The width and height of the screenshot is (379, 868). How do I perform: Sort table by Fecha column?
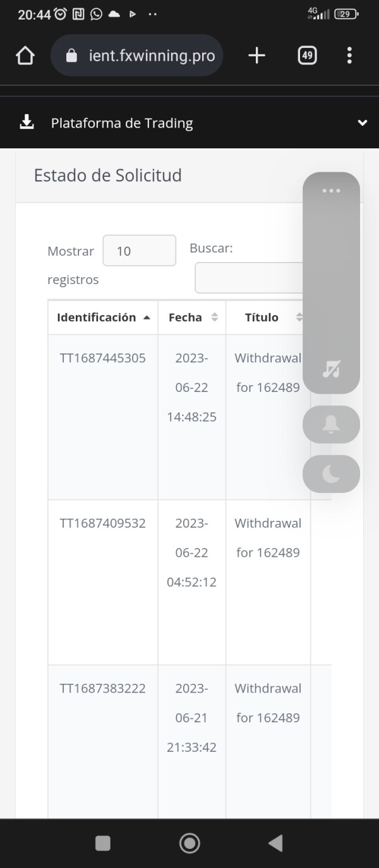(192, 318)
